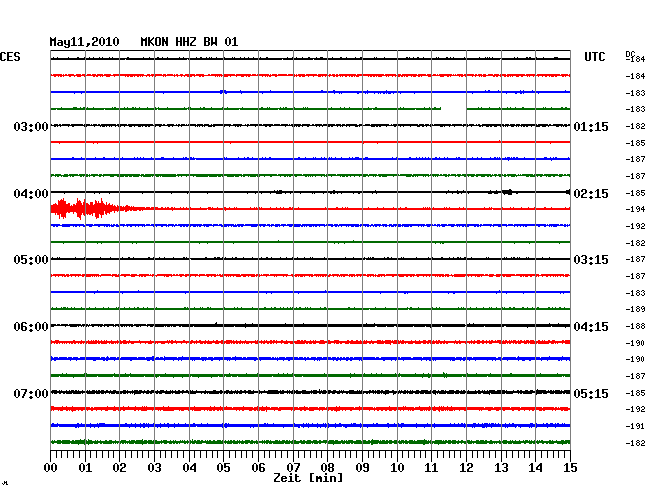This screenshot has width=650, height=494.
Task: Click the 05:00 local time label
Action: [x=31, y=260]
